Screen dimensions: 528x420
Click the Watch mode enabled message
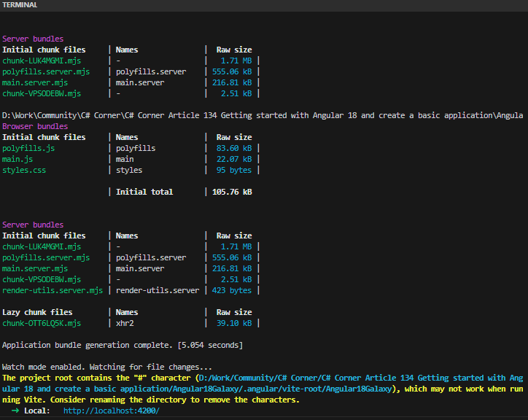coord(107,367)
